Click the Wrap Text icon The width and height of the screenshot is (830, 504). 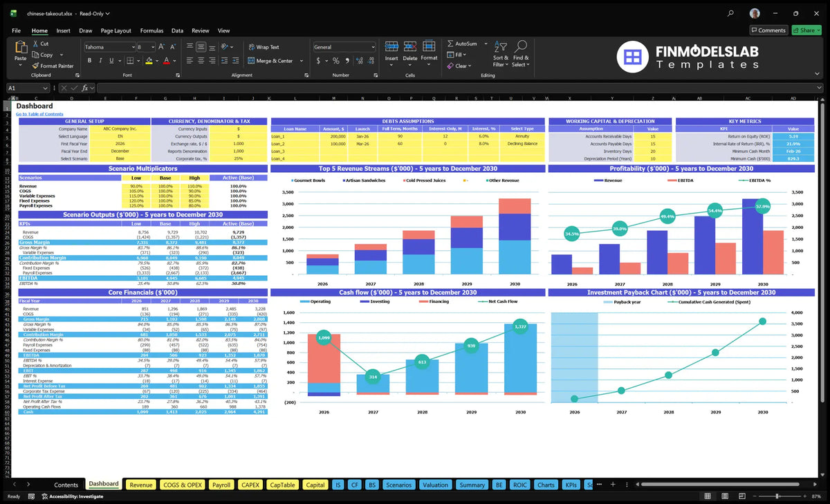251,47
